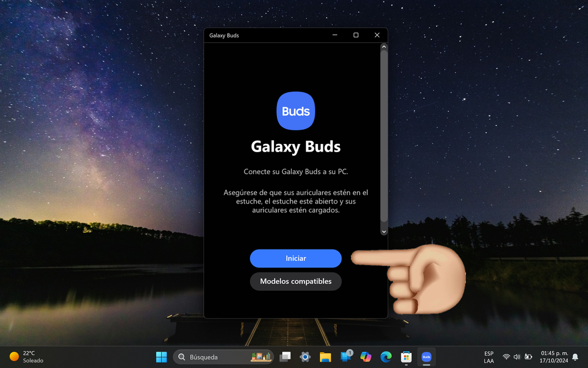Close the Galaxy Buds window

(x=377, y=35)
